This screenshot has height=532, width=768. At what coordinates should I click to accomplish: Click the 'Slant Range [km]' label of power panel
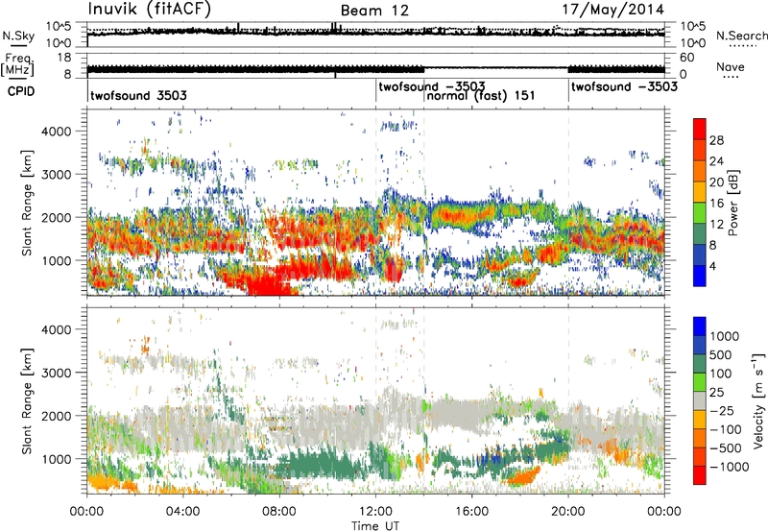pyautogui.click(x=27, y=203)
